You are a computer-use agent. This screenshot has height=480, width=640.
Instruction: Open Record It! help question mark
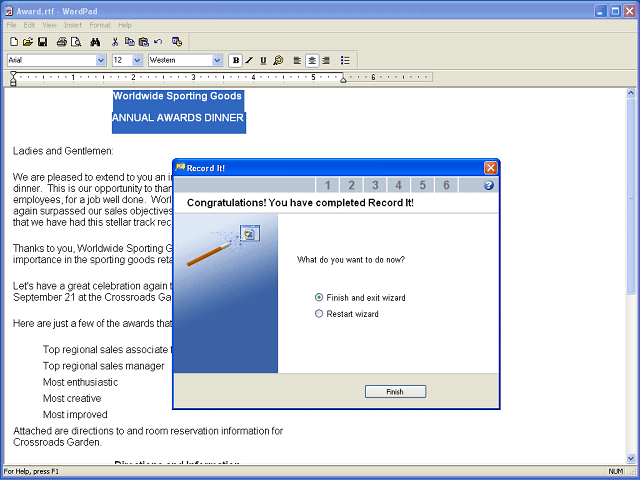click(489, 185)
